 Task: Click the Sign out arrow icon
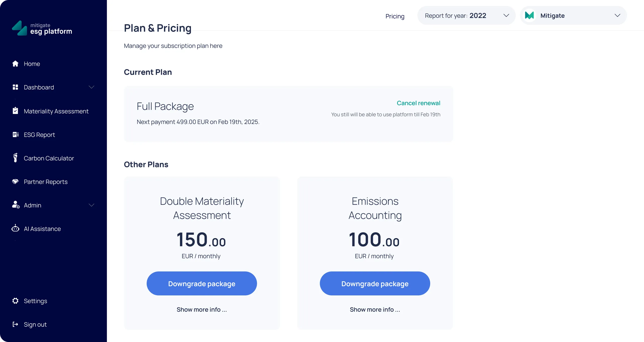[15, 324]
